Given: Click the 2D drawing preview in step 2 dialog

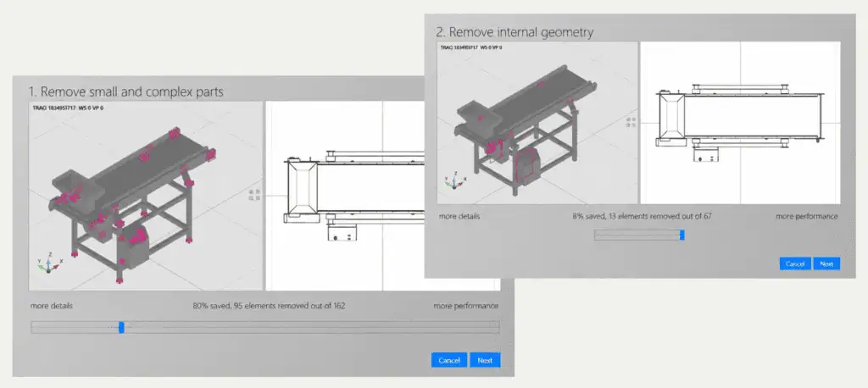Looking at the screenshot, I should (x=740, y=123).
